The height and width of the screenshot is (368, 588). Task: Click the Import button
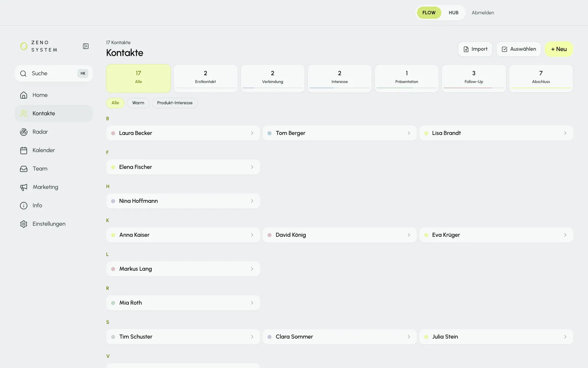(475, 49)
